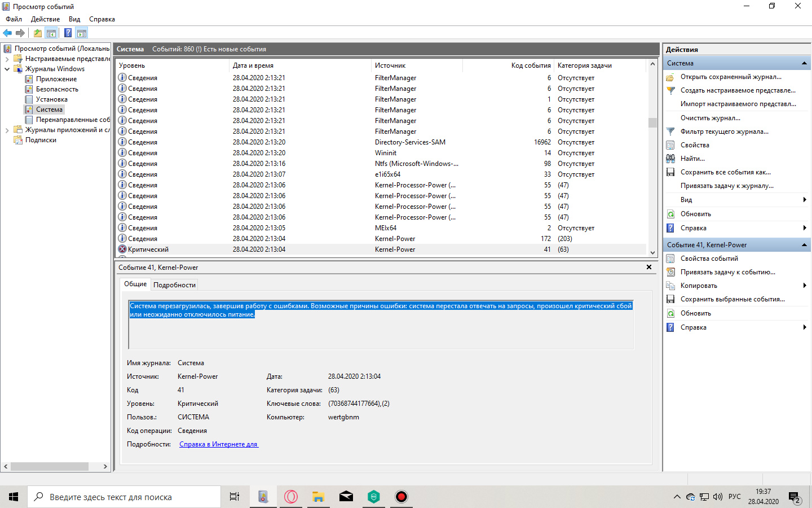This screenshot has width=812, height=508.
Task: Click the Forward arrow toolbar icon
Action: point(20,33)
